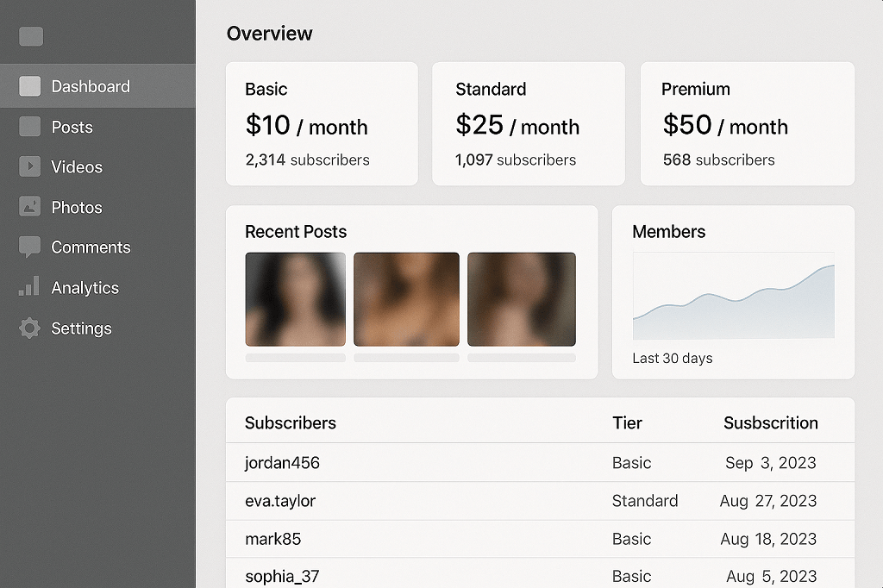The image size is (883, 588).
Task: Click the Settings gear icon
Action: (30, 328)
